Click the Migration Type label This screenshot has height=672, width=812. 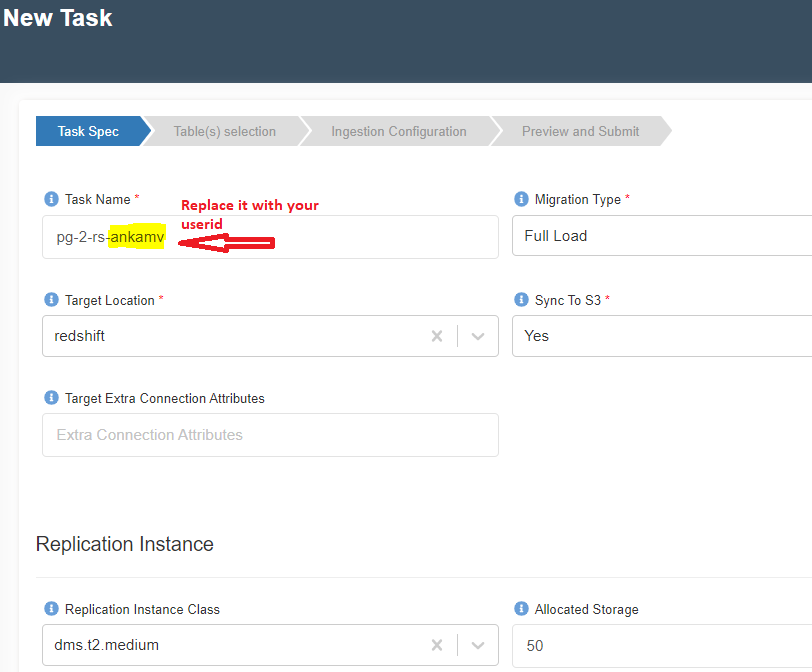coord(578,199)
